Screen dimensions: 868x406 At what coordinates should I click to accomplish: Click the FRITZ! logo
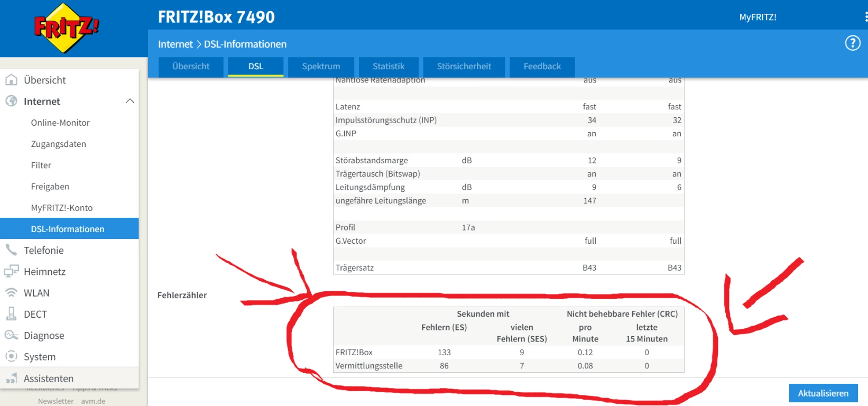pos(66,28)
